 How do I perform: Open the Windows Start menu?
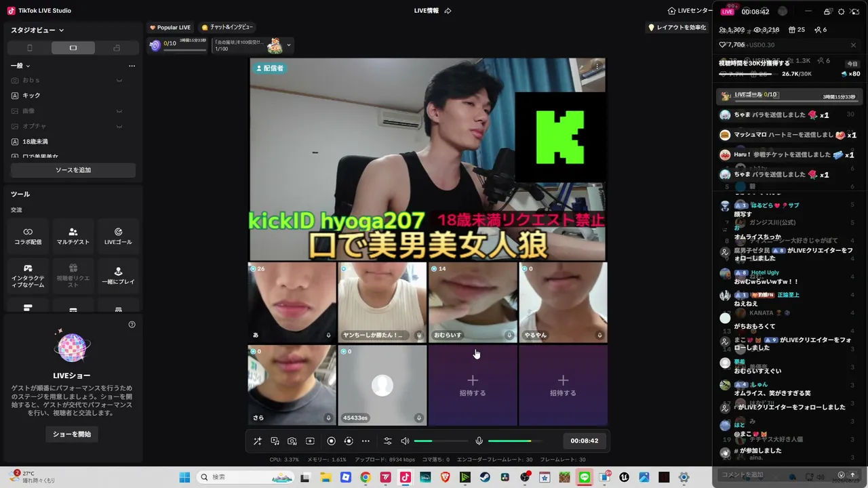[184, 477]
